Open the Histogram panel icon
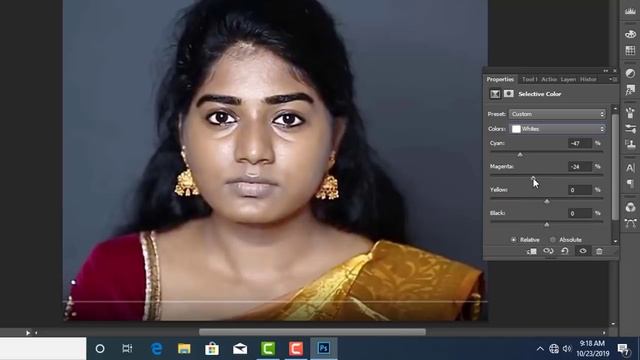640x360 pixels. tap(630, 11)
